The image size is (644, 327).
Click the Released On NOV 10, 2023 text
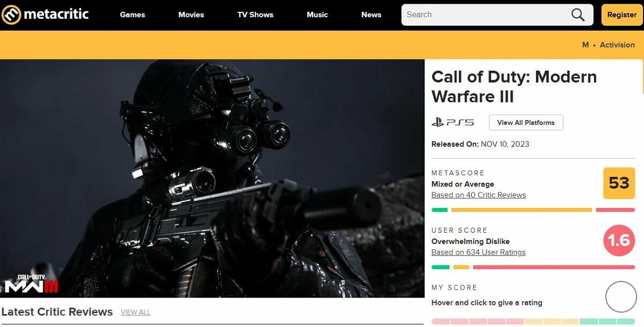pos(480,144)
